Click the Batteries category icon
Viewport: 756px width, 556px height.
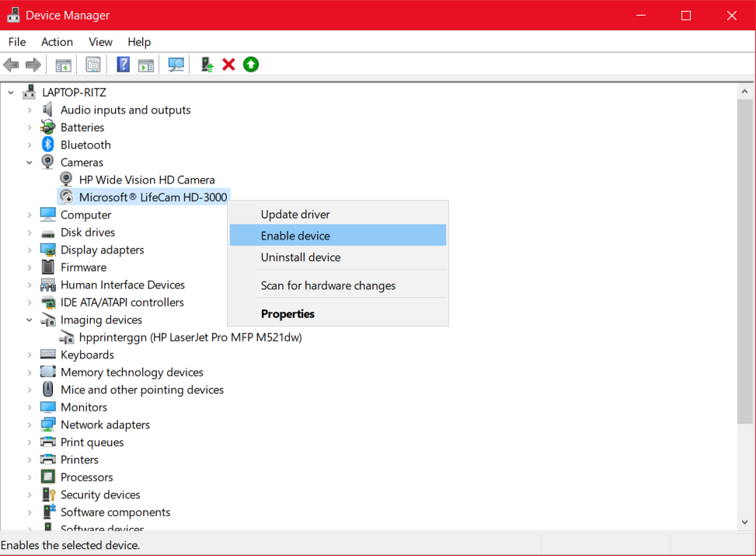pyautogui.click(x=47, y=127)
